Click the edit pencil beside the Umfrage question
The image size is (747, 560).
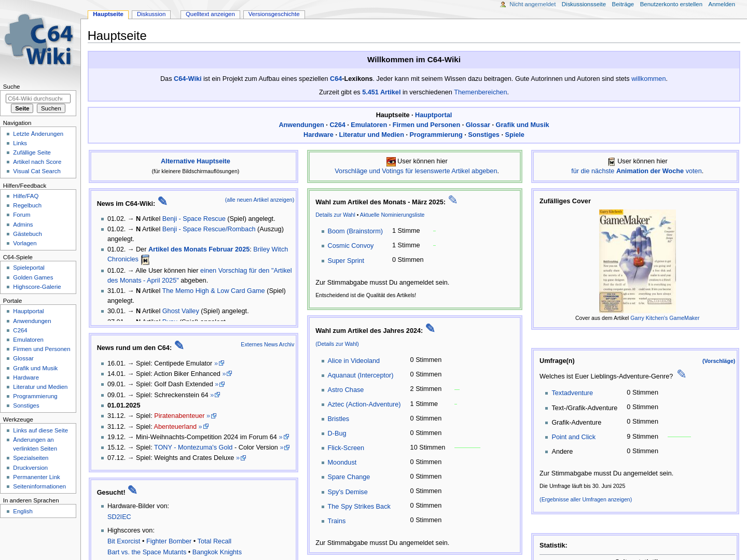tap(681, 374)
